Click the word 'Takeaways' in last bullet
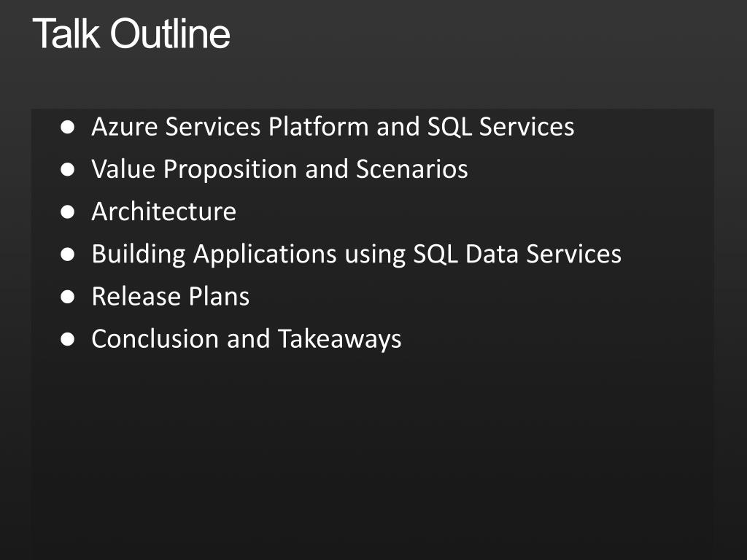 (x=340, y=339)
